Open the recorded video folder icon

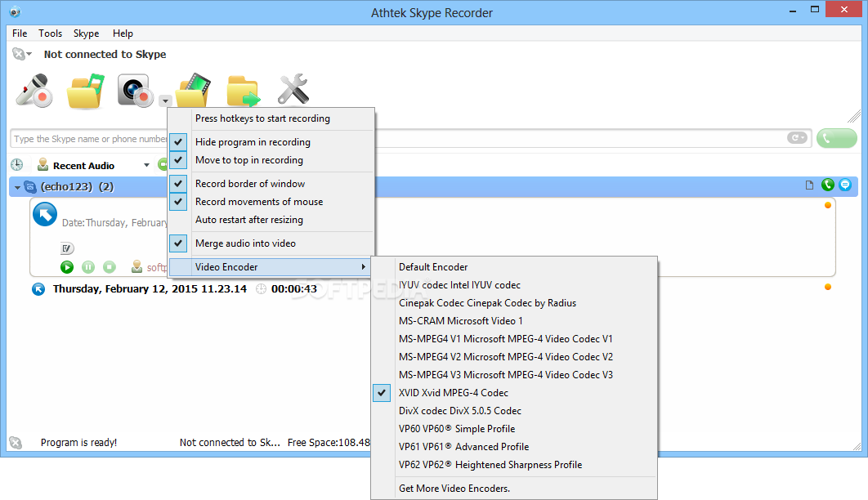click(193, 90)
